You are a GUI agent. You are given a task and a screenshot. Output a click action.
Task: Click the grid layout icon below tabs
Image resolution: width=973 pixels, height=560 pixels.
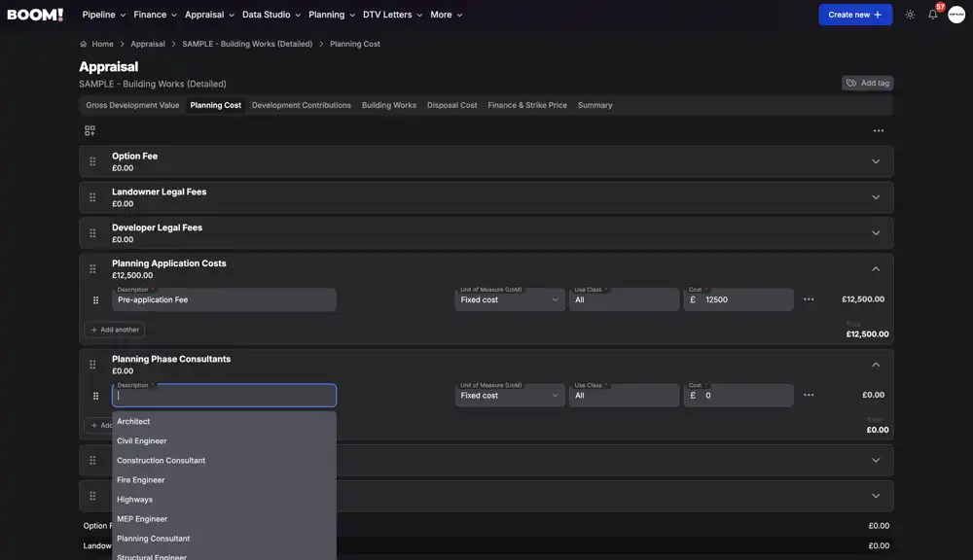coord(90,130)
